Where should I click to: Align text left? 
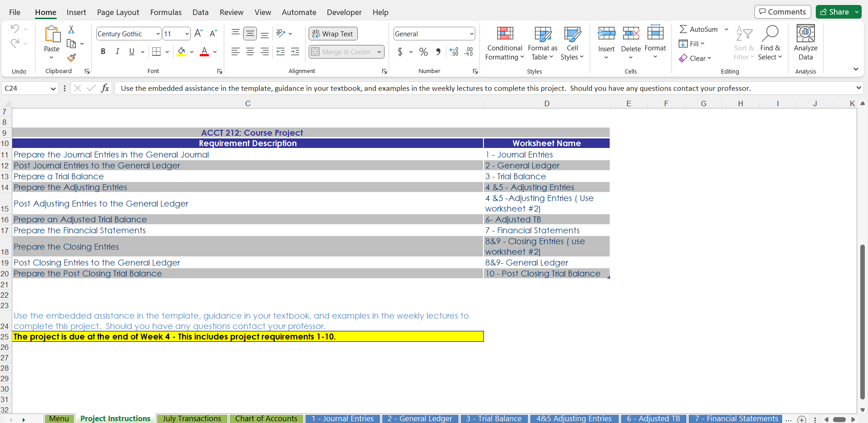point(236,52)
